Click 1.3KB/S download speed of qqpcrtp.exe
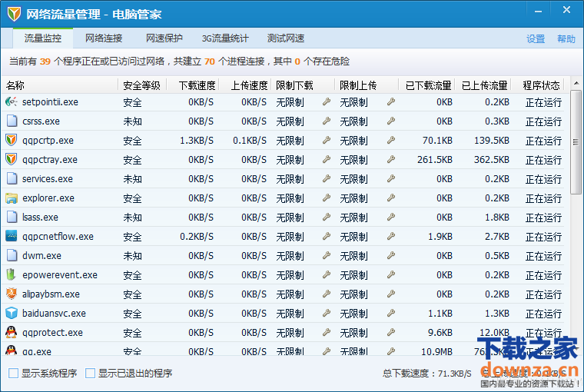Screen dimensions: 584x392 [x=197, y=140]
